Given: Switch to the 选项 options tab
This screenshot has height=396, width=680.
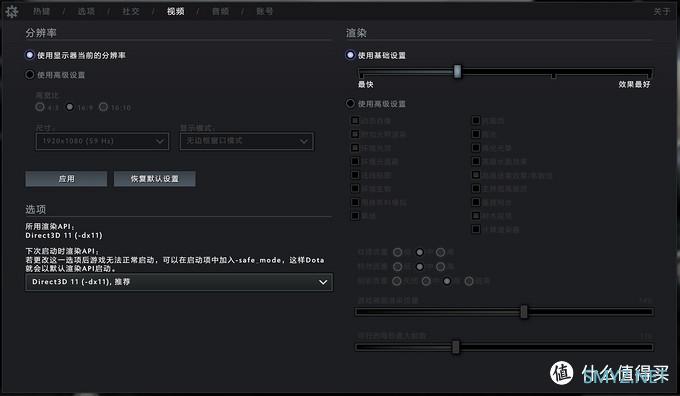Looking at the screenshot, I should pyautogui.click(x=86, y=11).
